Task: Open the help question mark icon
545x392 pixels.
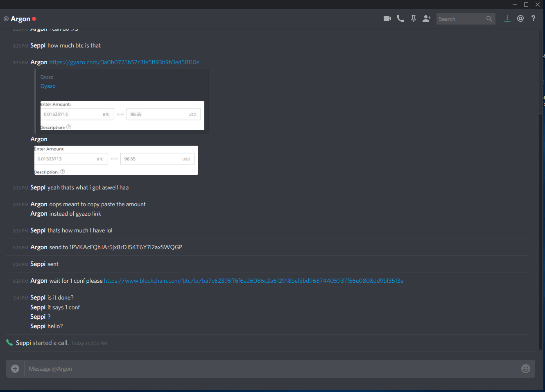Action: tap(533, 18)
